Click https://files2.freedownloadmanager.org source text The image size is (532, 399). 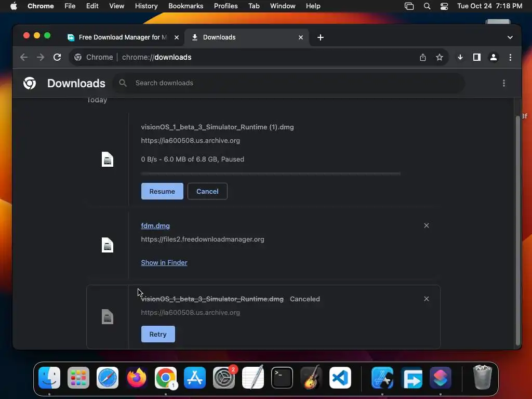click(203, 239)
